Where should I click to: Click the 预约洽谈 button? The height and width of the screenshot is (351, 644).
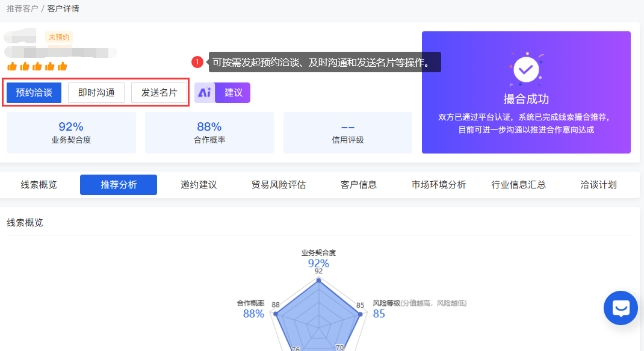click(34, 93)
